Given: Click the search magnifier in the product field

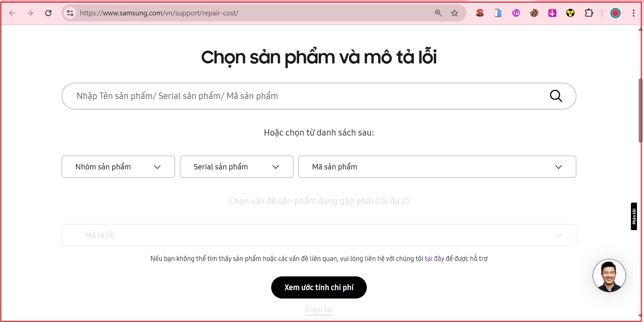Looking at the screenshot, I should [x=557, y=96].
